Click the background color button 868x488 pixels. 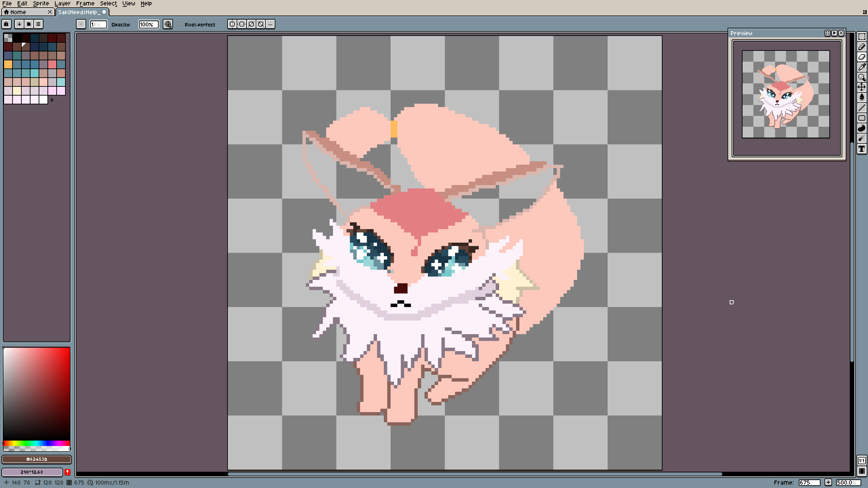(x=32, y=472)
